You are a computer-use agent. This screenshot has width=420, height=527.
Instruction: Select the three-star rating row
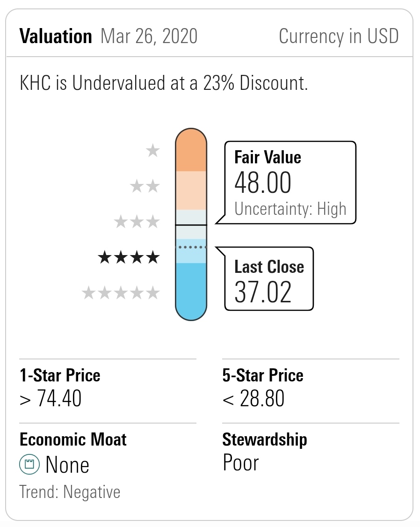(x=137, y=221)
